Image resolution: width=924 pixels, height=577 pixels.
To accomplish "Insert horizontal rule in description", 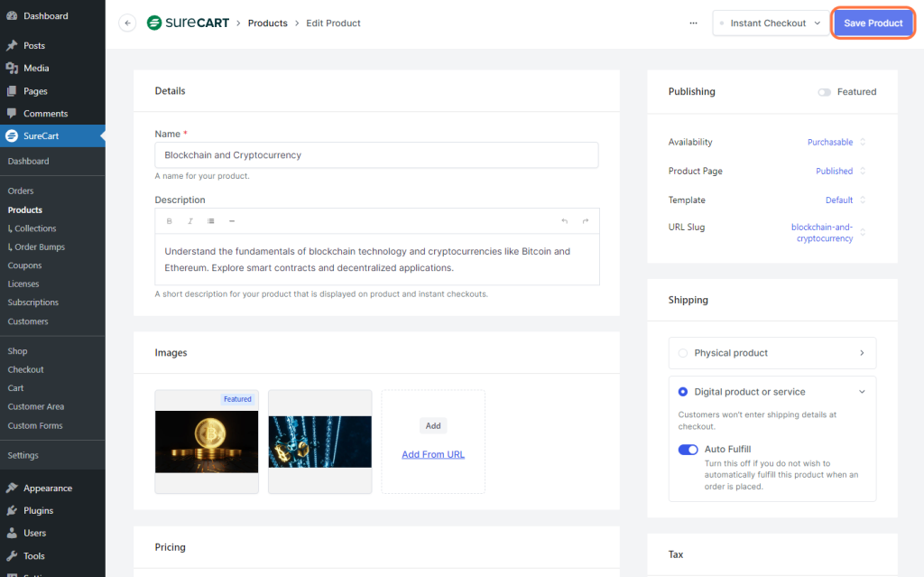I will [x=232, y=221].
